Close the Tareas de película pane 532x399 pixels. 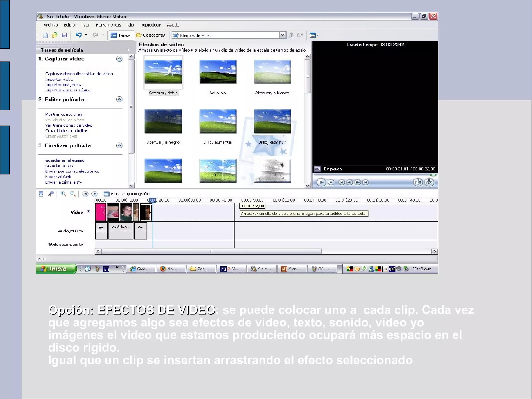pos(128,50)
